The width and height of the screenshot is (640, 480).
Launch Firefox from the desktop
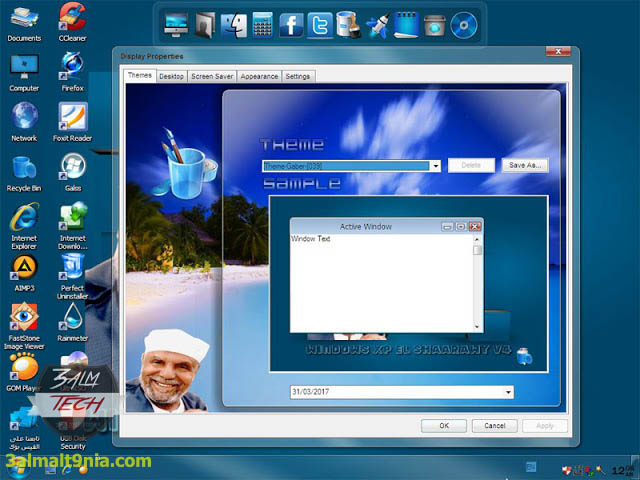point(72,71)
